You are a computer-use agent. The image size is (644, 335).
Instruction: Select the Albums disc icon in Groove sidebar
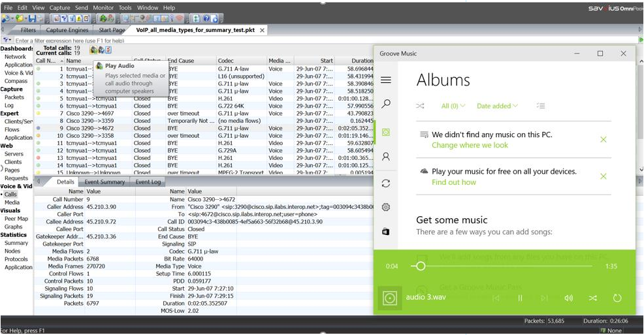click(x=385, y=132)
